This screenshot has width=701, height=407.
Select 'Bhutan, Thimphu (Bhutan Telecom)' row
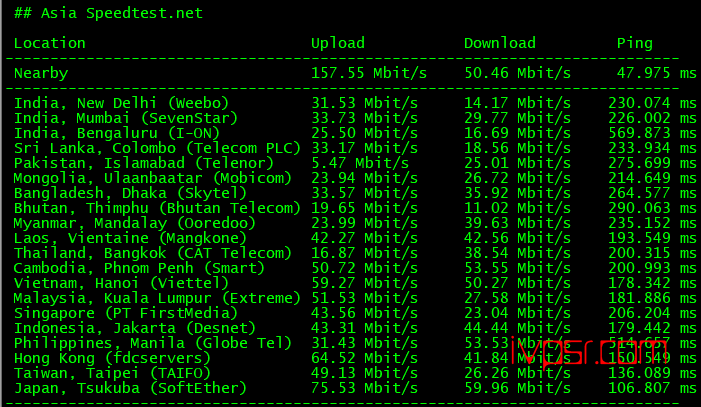point(355,208)
